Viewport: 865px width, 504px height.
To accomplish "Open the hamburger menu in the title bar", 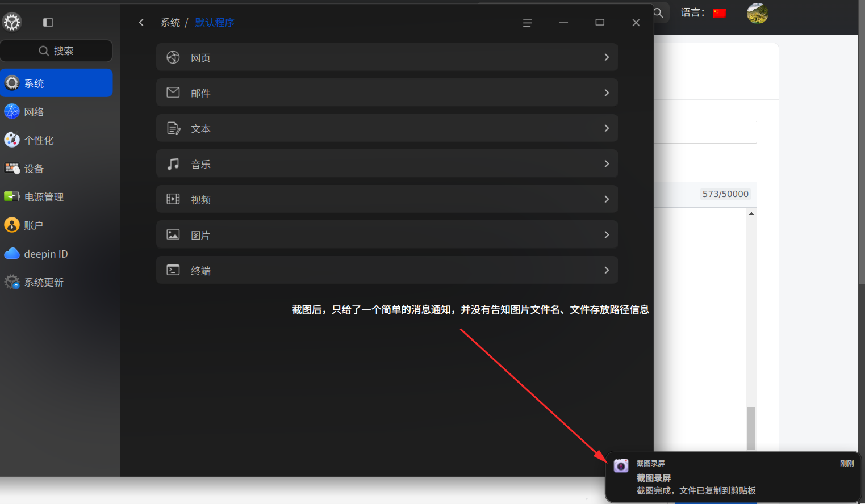I will [527, 23].
